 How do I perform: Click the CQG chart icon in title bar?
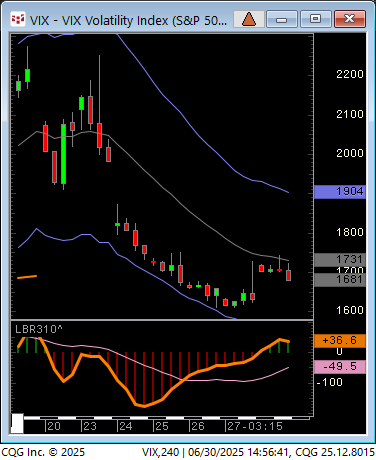tap(18, 20)
